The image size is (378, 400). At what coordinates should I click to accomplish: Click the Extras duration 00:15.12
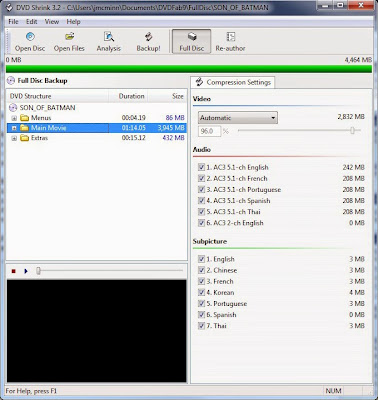[x=133, y=138]
